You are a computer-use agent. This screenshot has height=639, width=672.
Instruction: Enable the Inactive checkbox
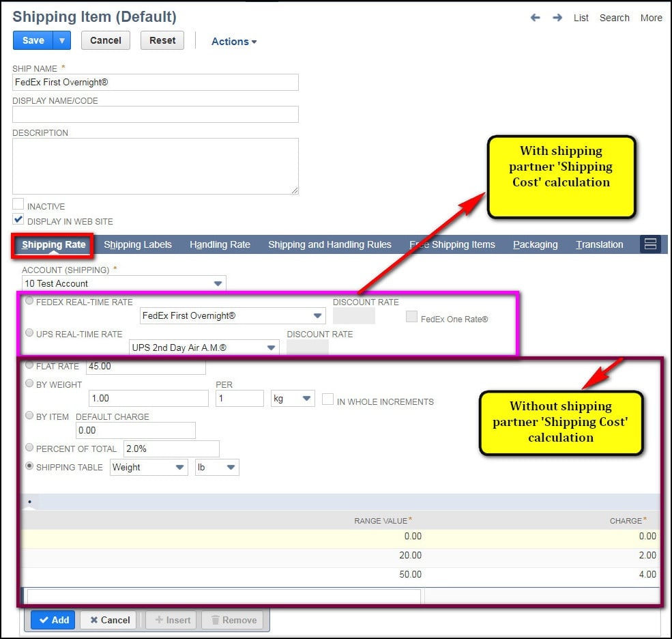coord(18,205)
